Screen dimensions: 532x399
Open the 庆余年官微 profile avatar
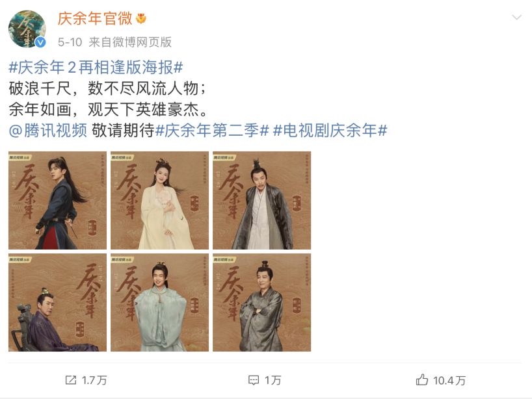[27, 29]
